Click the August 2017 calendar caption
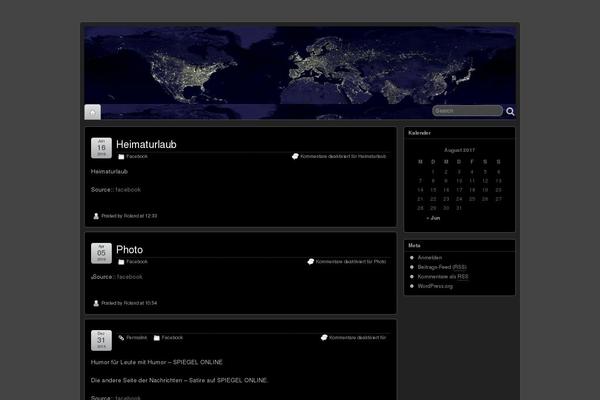600x400 pixels. point(460,150)
